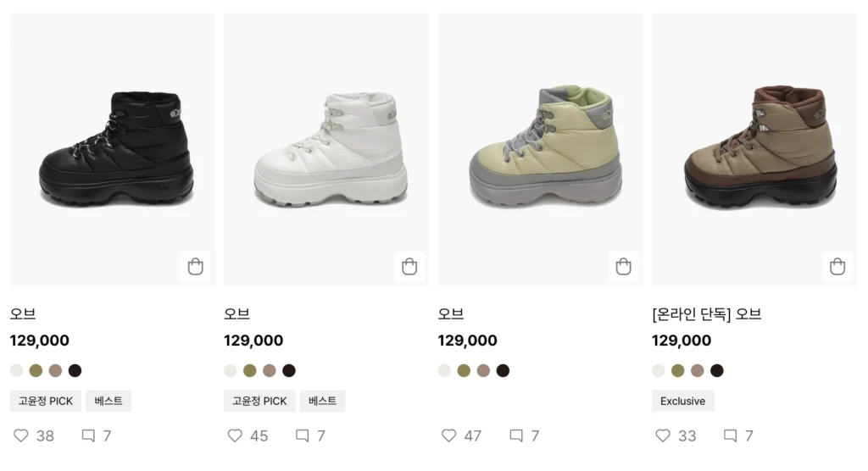Open comments on the black boot product
The width and height of the screenshot is (868, 471).
tap(88, 435)
